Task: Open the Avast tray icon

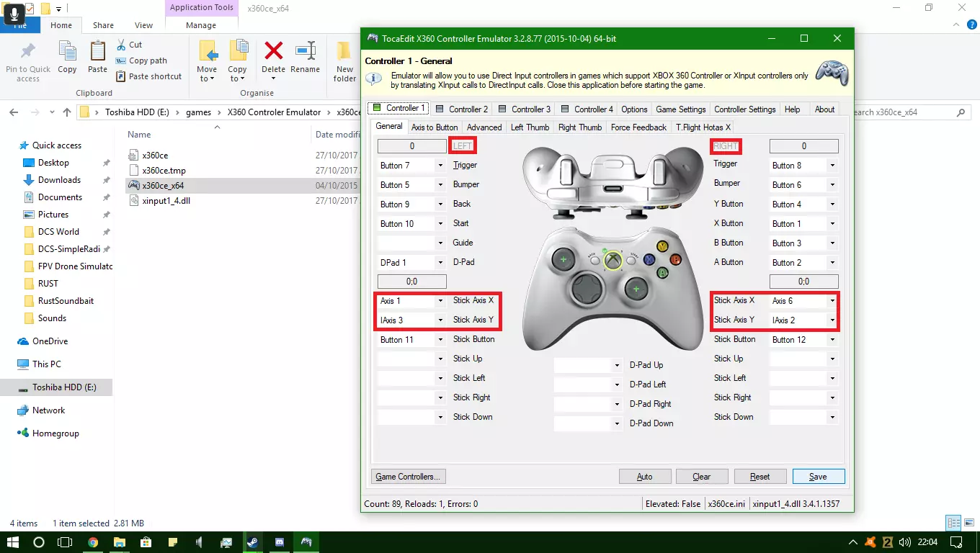Action: tap(870, 542)
